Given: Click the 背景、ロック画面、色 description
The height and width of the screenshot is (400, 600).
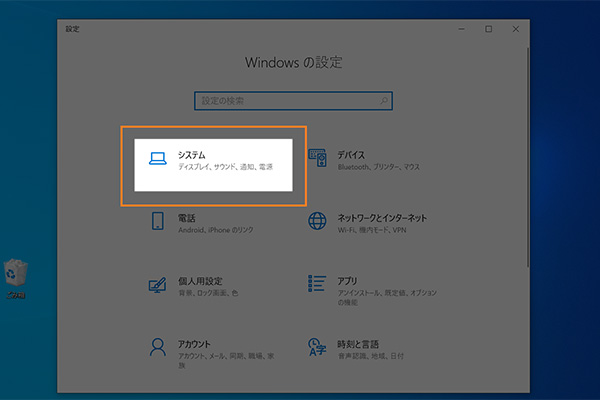Looking at the screenshot, I should 208,293.
